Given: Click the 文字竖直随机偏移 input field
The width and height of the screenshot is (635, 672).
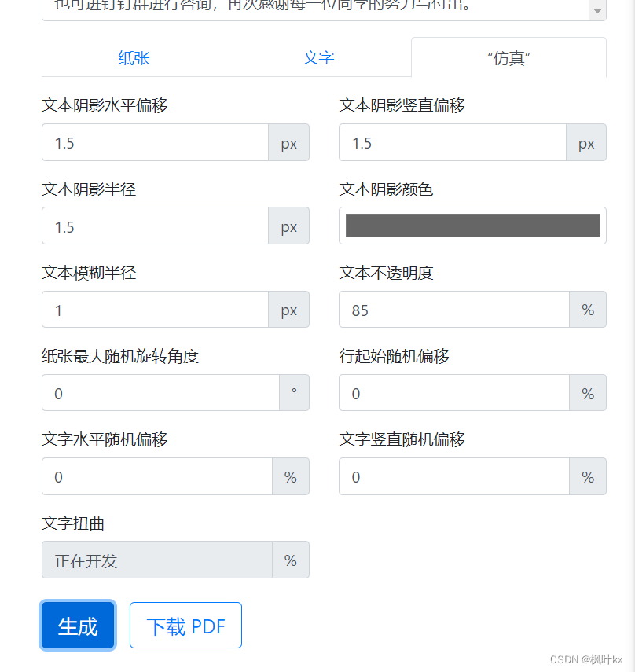Looking at the screenshot, I should pyautogui.click(x=451, y=476).
